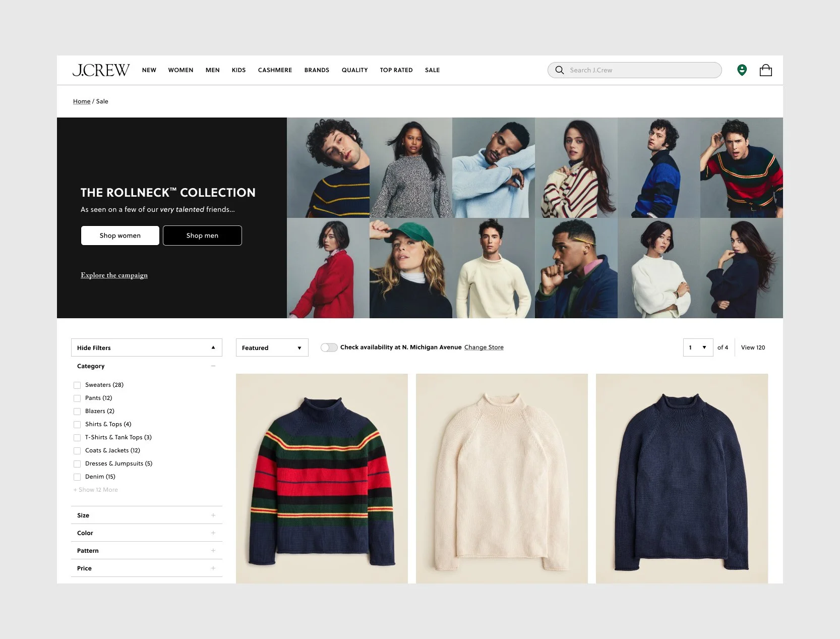This screenshot has width=840, height=639.
Task: Open the page number dropdown
Action: [x=698, y=347]
